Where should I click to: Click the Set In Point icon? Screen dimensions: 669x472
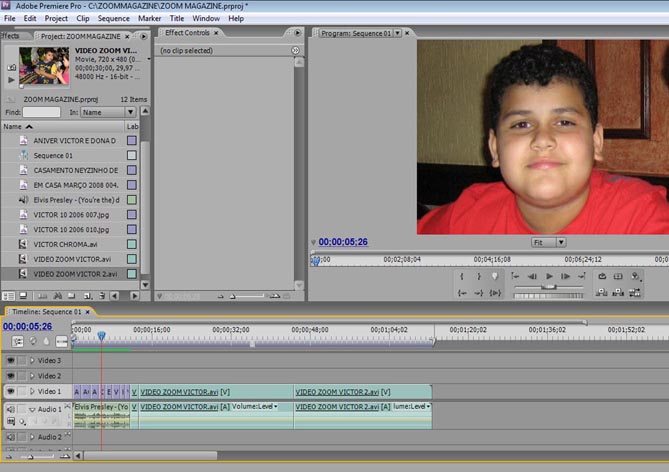tap(462, 276)
